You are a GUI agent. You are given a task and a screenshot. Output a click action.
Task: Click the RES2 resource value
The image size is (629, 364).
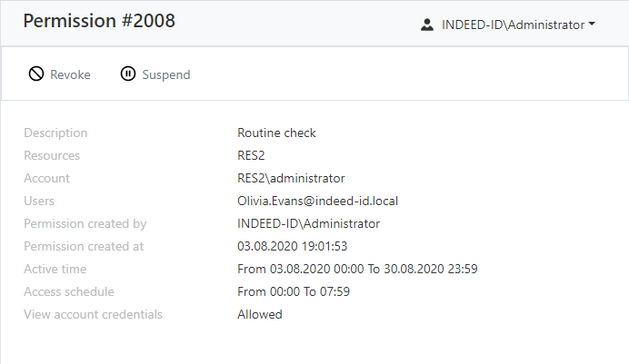coord(251,155)
